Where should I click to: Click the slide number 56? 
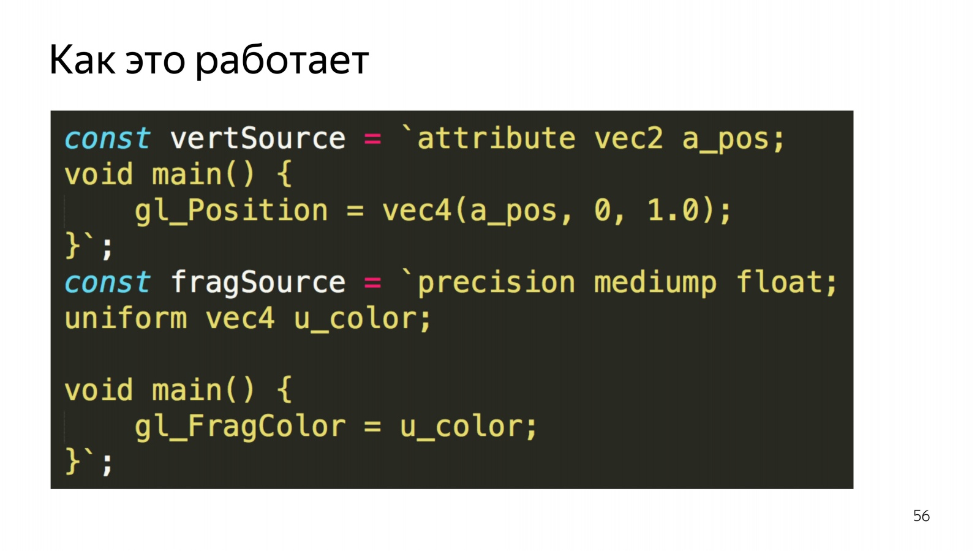[x=921, y=516]
